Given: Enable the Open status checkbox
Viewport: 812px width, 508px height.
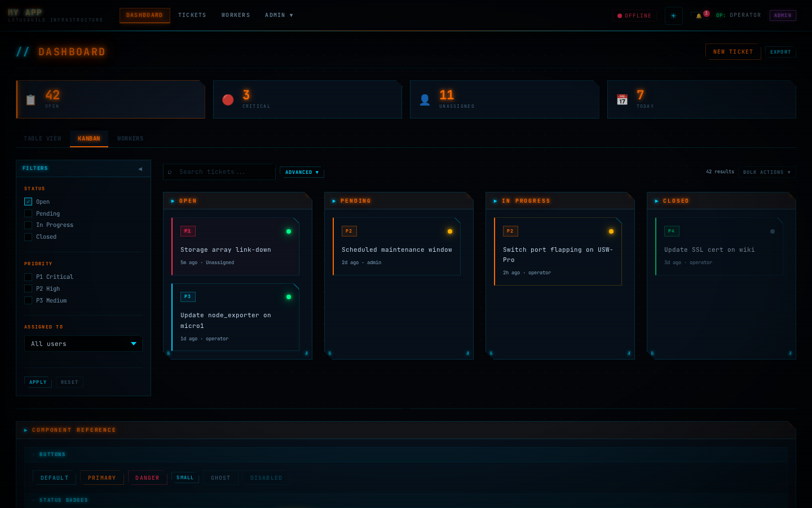Looking at the screenshot, I should [x=28, y=202].
